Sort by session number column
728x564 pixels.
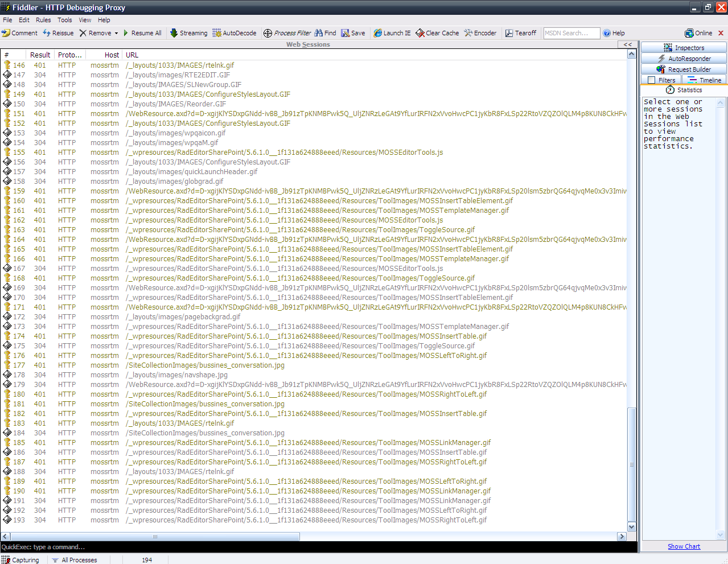coord(13,55)
